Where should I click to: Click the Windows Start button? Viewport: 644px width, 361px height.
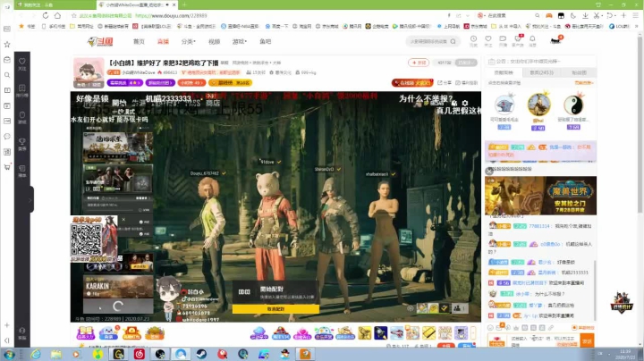click(9, 354)
